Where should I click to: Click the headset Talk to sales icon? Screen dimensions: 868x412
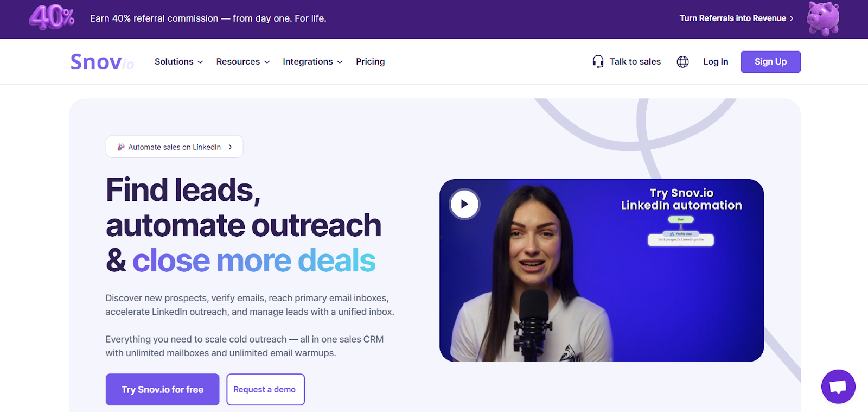598,62
